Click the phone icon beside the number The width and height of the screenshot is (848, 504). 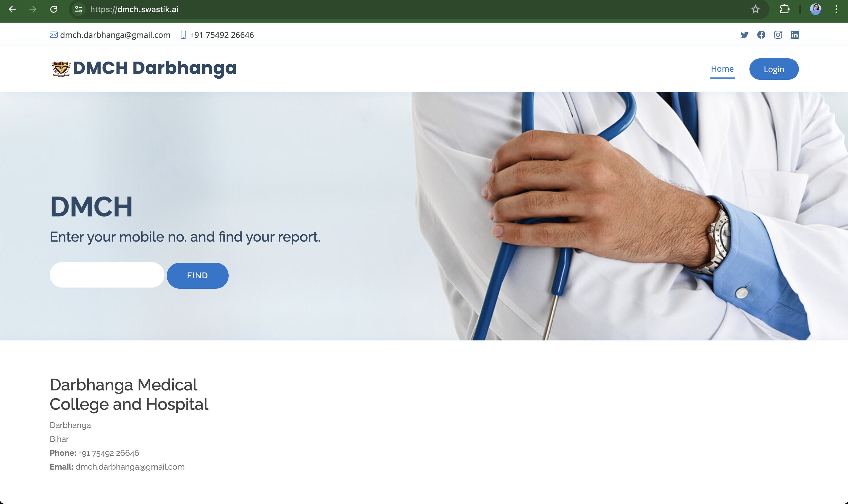coord(183,35)
